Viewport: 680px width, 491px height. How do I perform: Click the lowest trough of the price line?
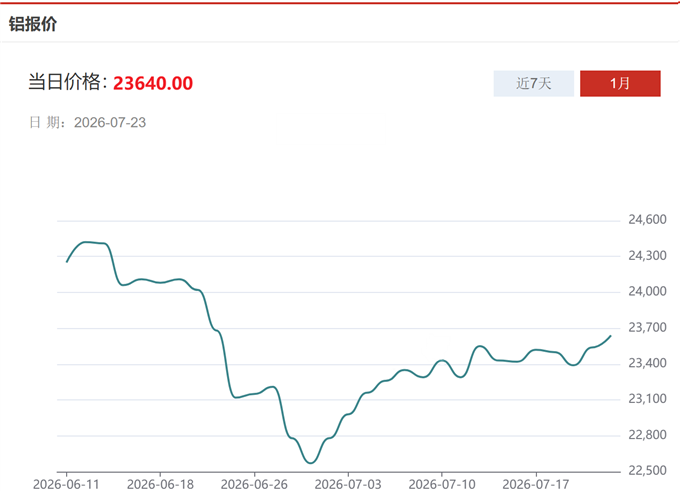click(311, 463)
